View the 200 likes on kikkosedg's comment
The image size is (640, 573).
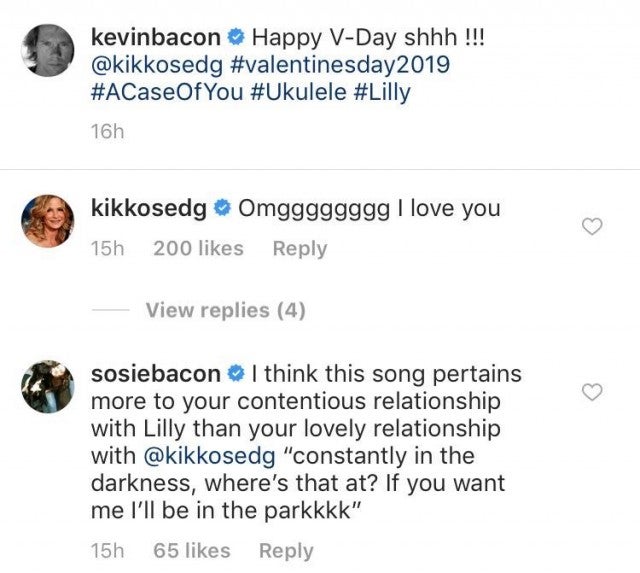tap(198, 248)
